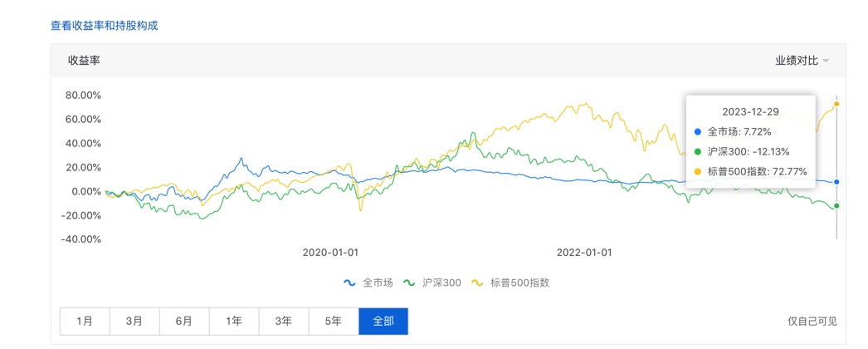
Task: Open 业绩对比 dropdown
Action: tap(797, 61)
